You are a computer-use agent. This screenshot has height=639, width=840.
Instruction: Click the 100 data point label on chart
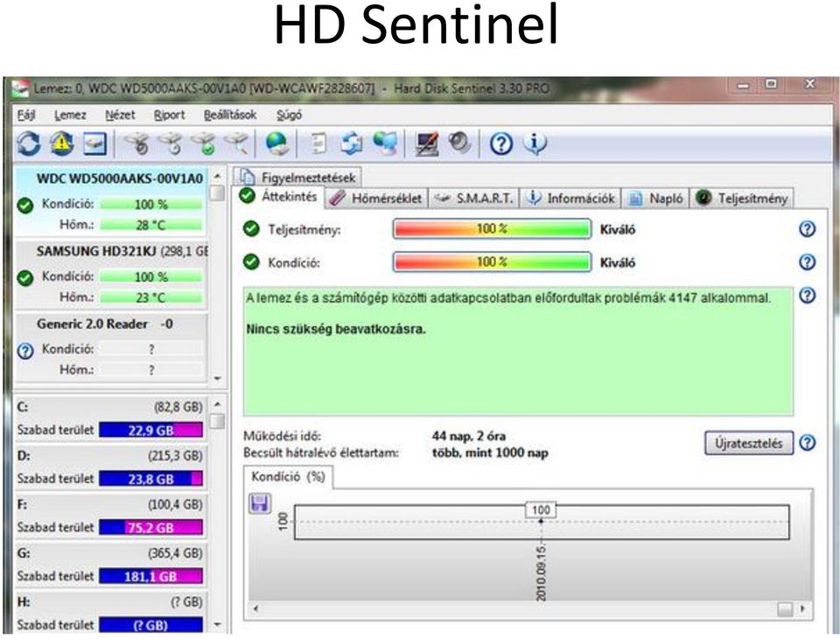point(541,509)
